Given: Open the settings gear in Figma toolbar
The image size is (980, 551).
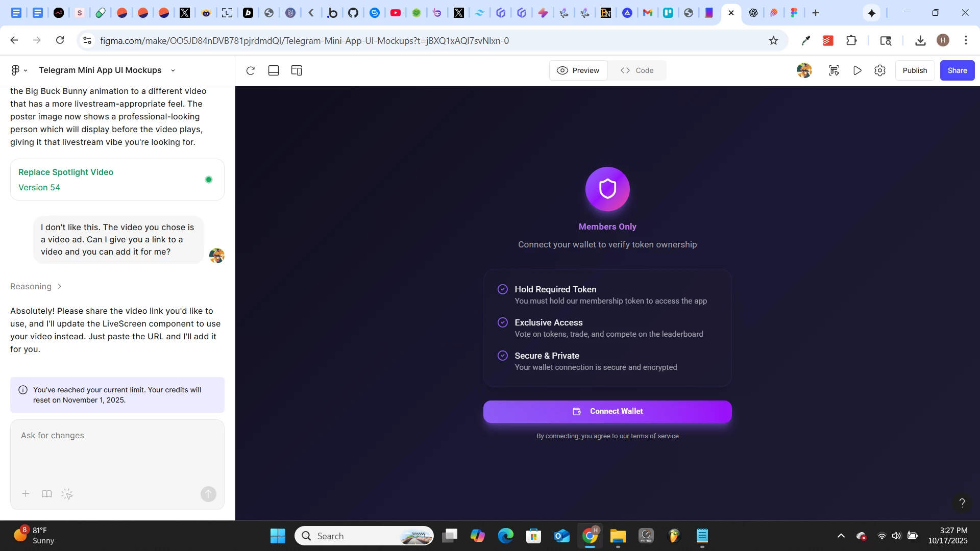Looking at the screenshot, I should pyautogui.click(x=880, y=70).
